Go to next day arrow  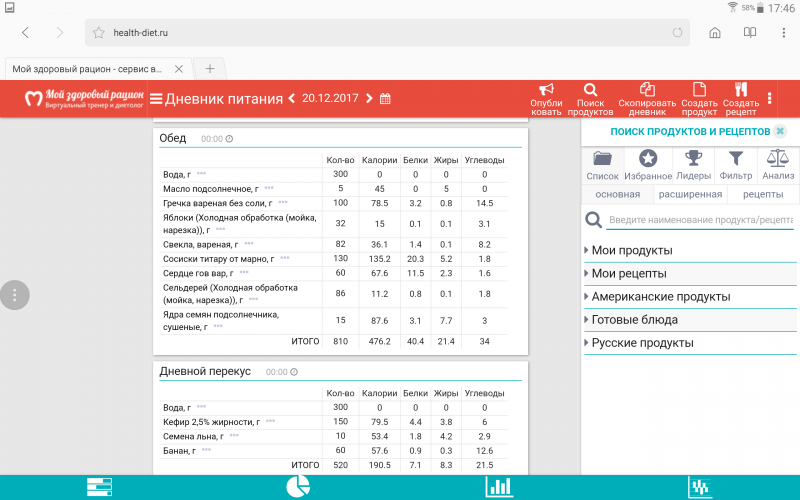pyautogui.click(x=369, y=99)
